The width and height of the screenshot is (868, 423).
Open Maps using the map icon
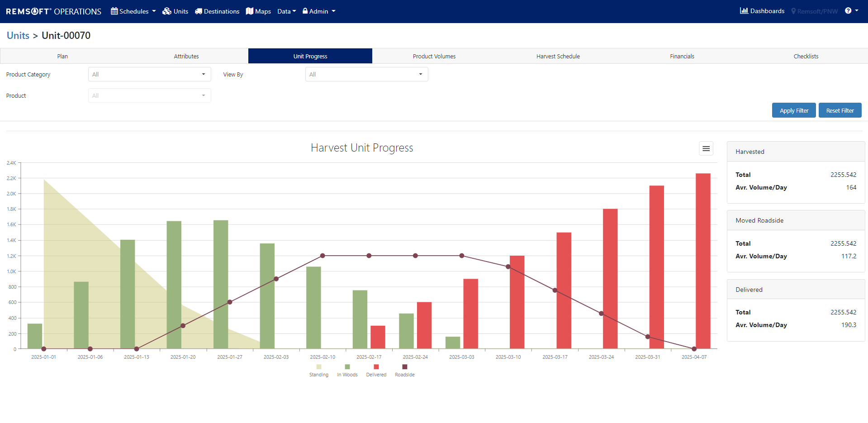coord(250,11)
